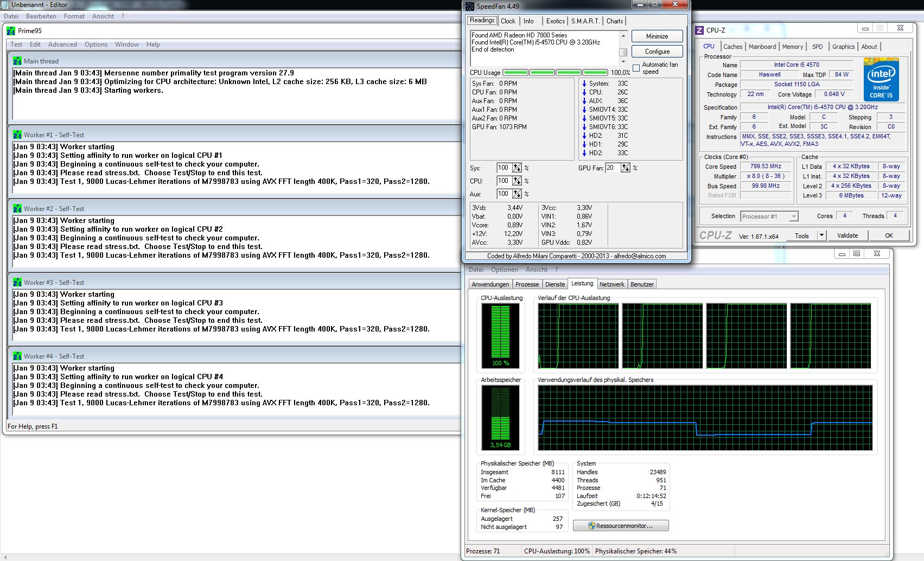Click the Sys fan speed spinner in SpeedFan
Image resolution: width=924 pixels, height=561 pixels.
point(517,168)
